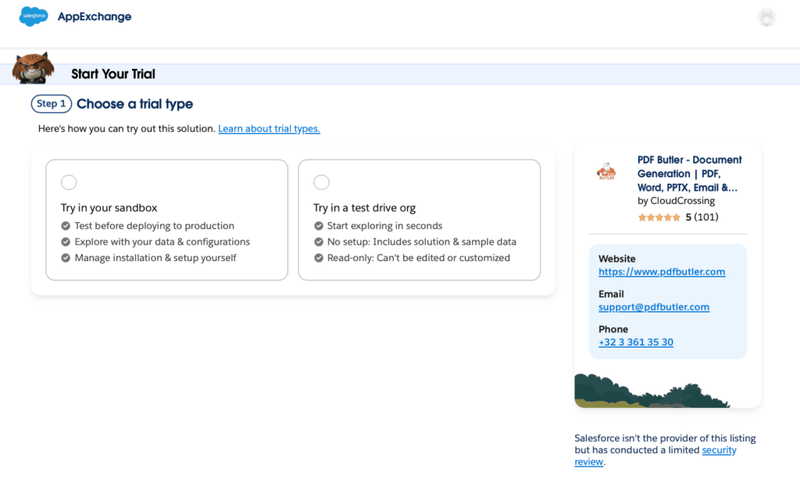Click 'No setup: Includes solution & sample data'

(421, 242)
